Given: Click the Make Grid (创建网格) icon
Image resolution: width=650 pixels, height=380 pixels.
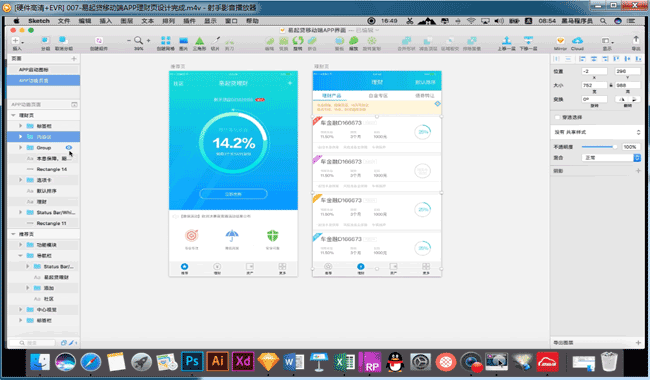Looking at the screenshot, I should (165, 40).
